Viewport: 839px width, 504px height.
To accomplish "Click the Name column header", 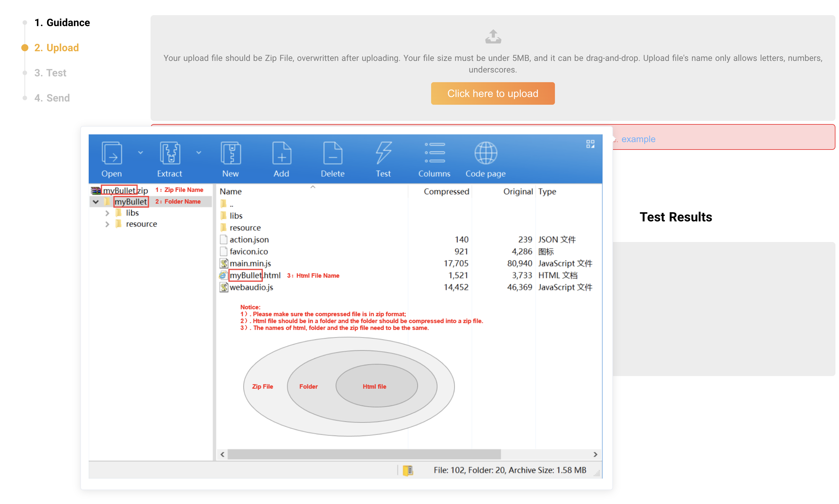I will pos(231,191).
